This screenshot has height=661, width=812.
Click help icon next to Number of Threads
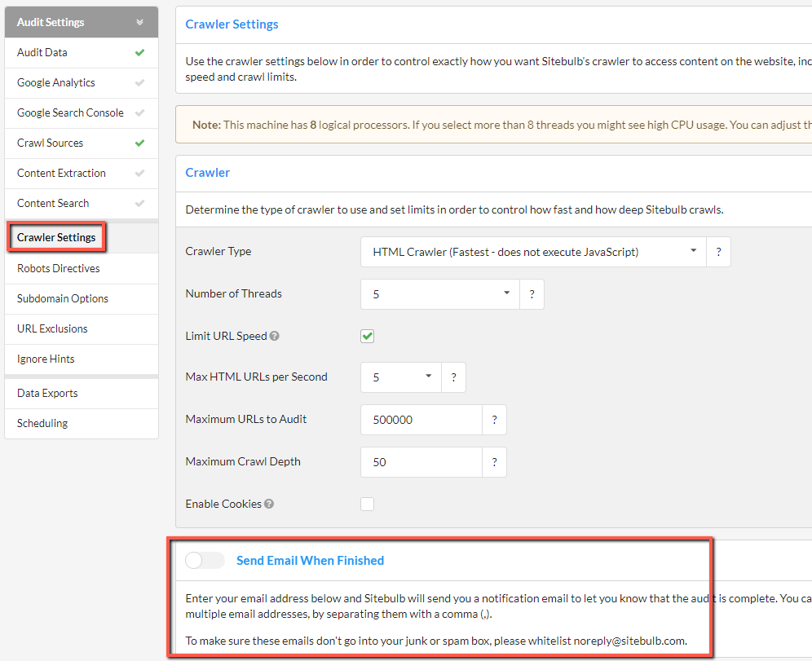[x=532, y=294]
